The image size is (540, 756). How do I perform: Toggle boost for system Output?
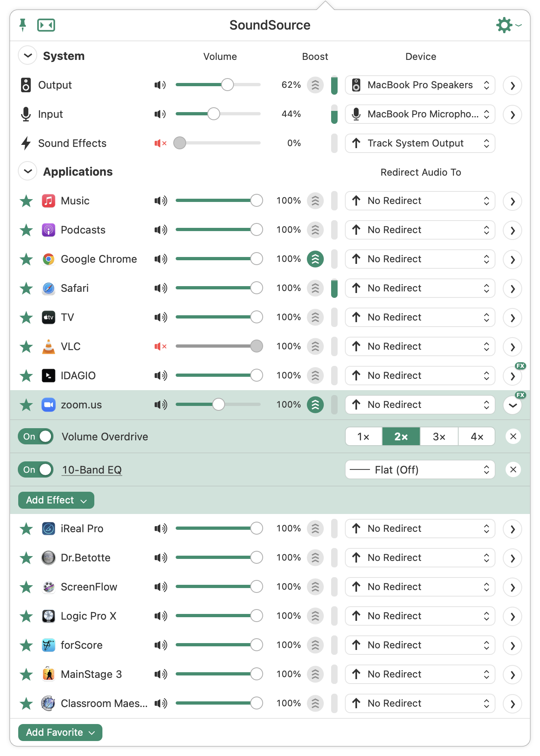pyautogui.click(x=315, y=85)
